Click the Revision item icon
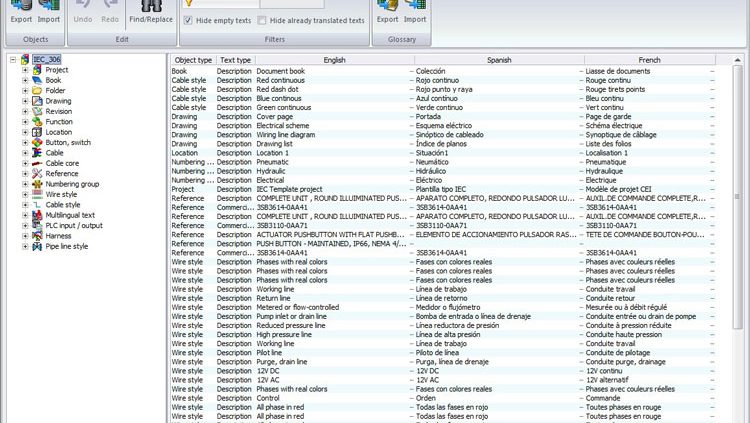Screen dimensions: 750x423 coord(37,111)
